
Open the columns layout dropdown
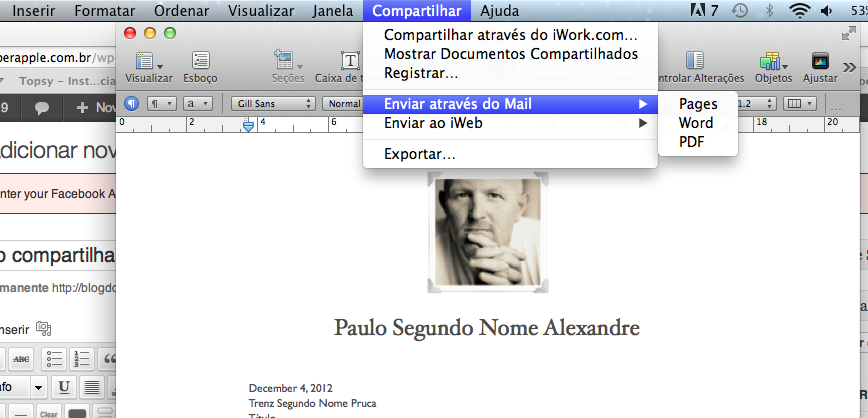[x=799, y=103]
